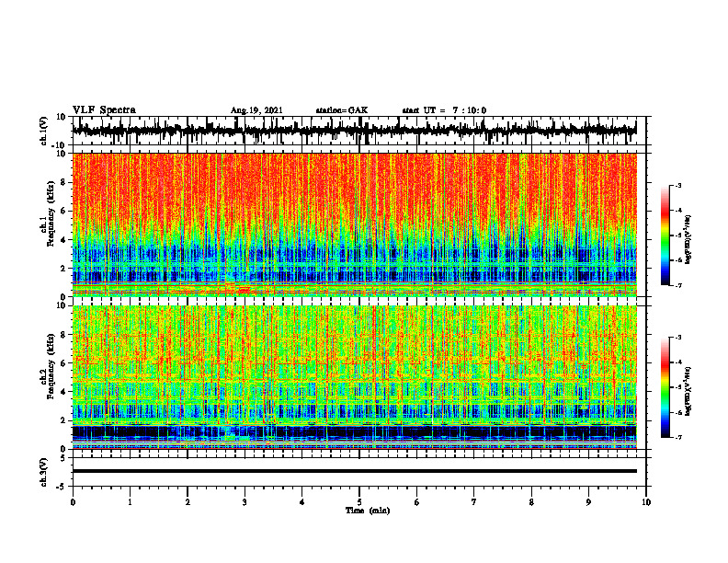Viewport: 728px width, 563px height.
Task: Click time axis tick label '0'
Action: pos(73,502)
